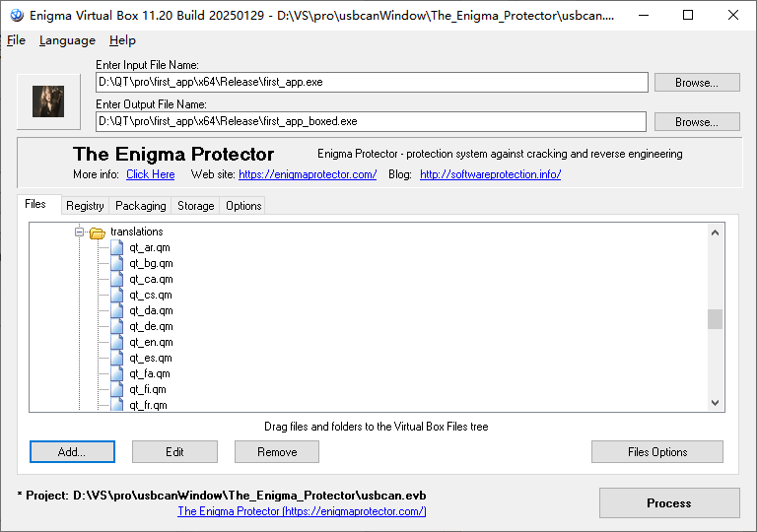Click the file icon beside qt_es.qm

tap(117, 359)
